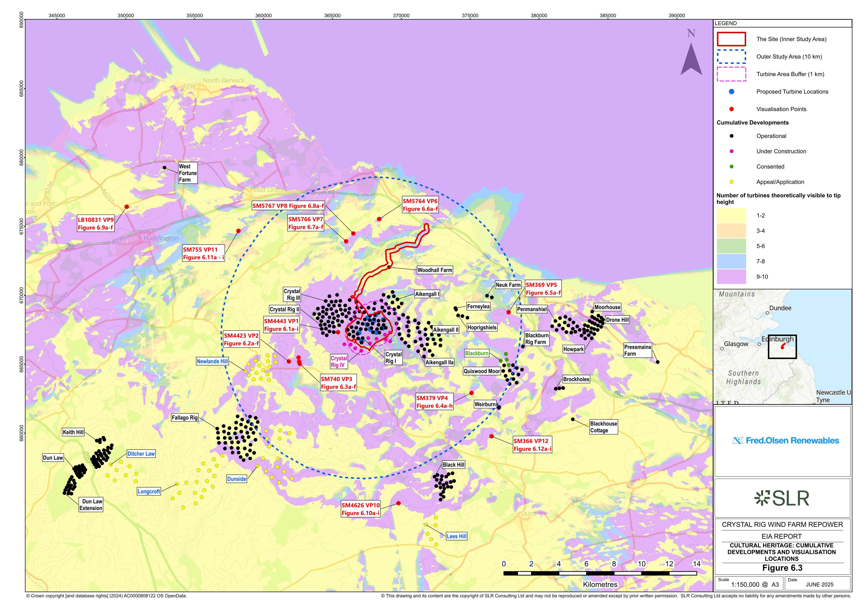Click the SLR company logo

point(782,498)
